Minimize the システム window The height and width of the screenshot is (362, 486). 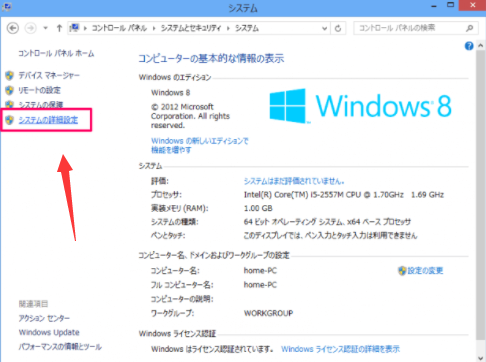tap(434, 6)
